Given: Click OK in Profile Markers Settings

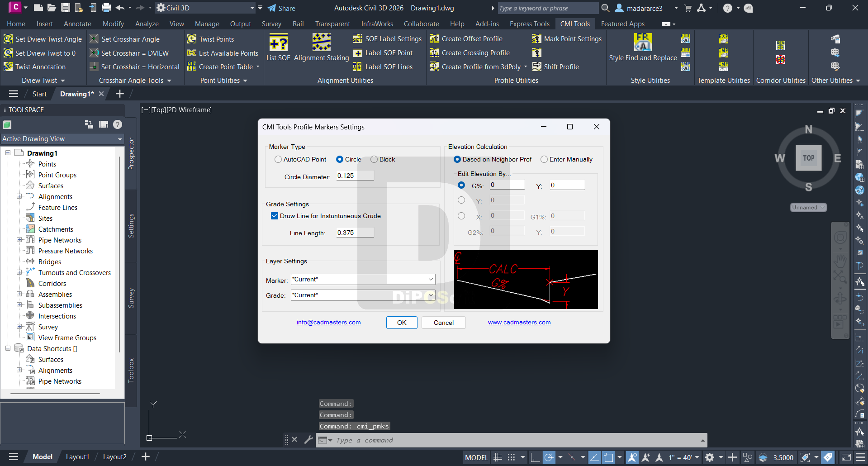Looking at the screenshot, I should click(402, 323).
